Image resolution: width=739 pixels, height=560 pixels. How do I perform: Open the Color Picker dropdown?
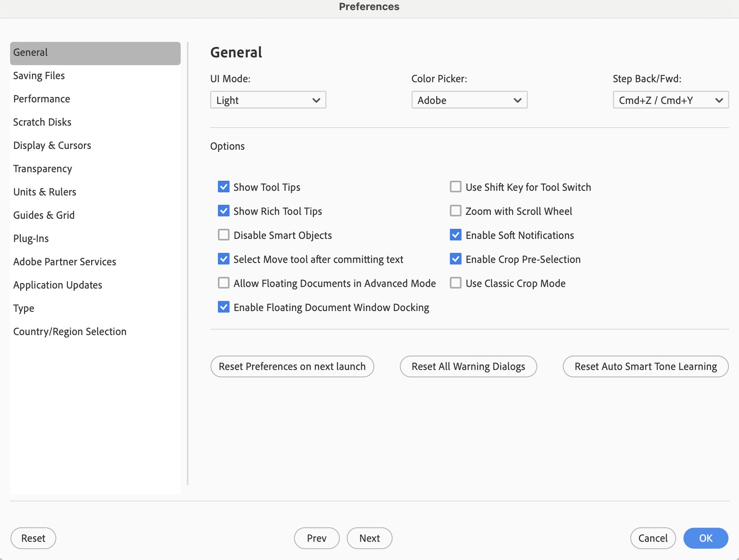tap(469, 100)
